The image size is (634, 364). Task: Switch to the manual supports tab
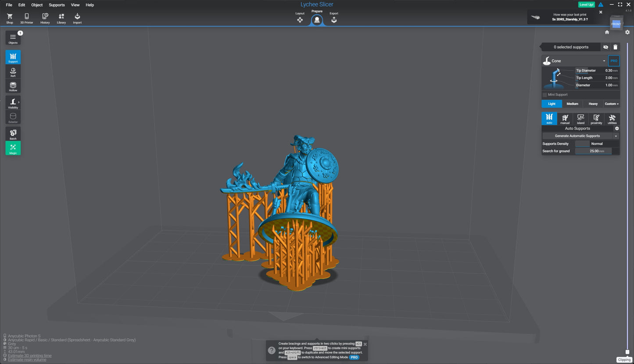coord(565,119)
